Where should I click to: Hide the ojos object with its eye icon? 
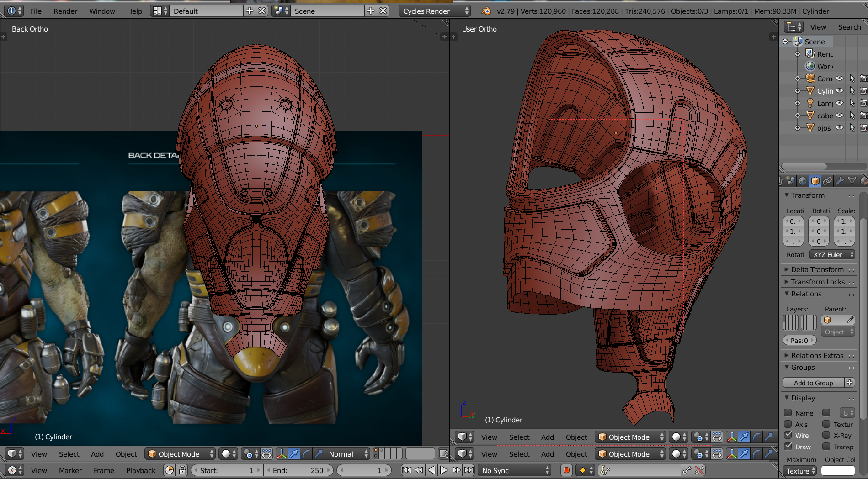839,128
